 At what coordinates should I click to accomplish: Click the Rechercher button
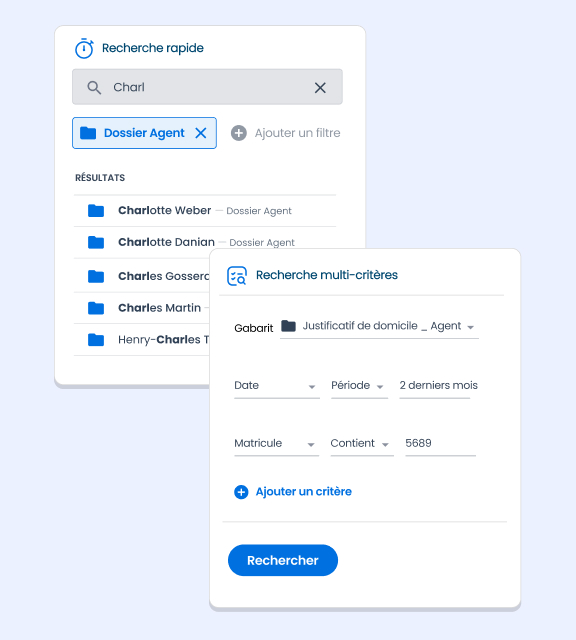[x=283, y=560]
